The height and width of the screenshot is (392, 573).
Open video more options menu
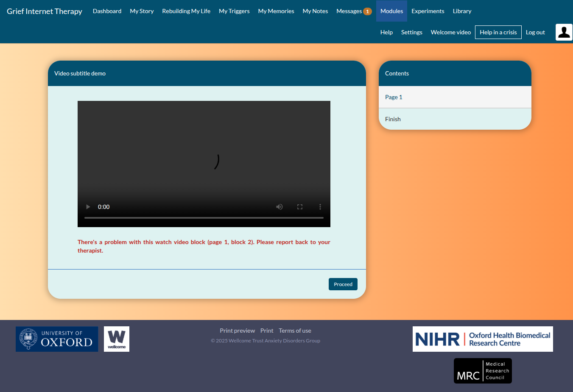click(320, 207)
